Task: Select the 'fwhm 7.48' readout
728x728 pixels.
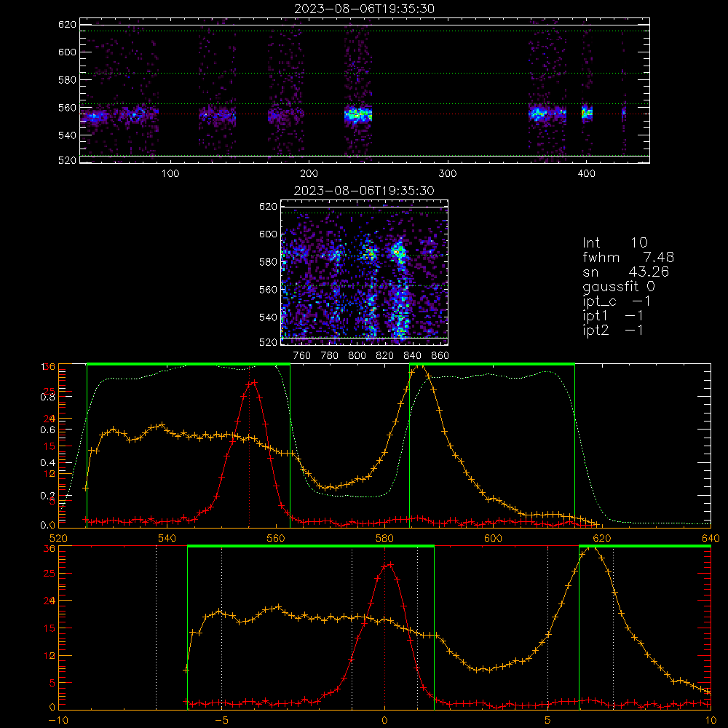Action: pos(628,257)
